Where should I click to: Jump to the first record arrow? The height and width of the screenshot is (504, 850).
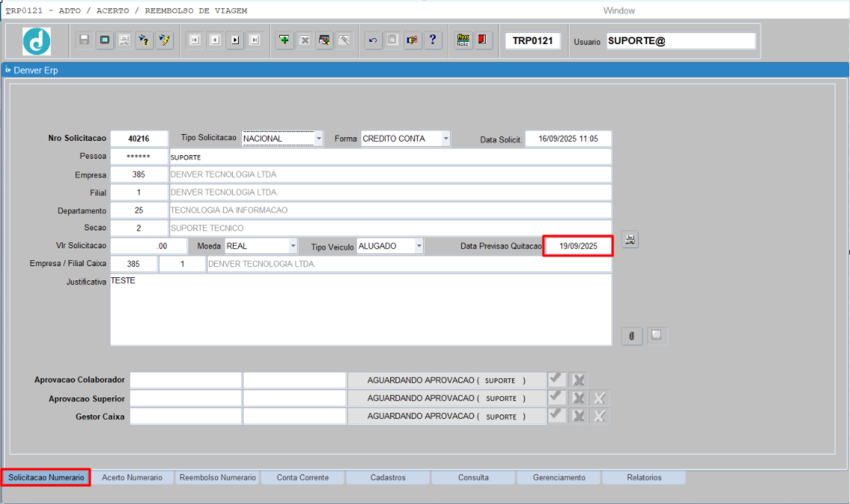[x=194, y=40]
